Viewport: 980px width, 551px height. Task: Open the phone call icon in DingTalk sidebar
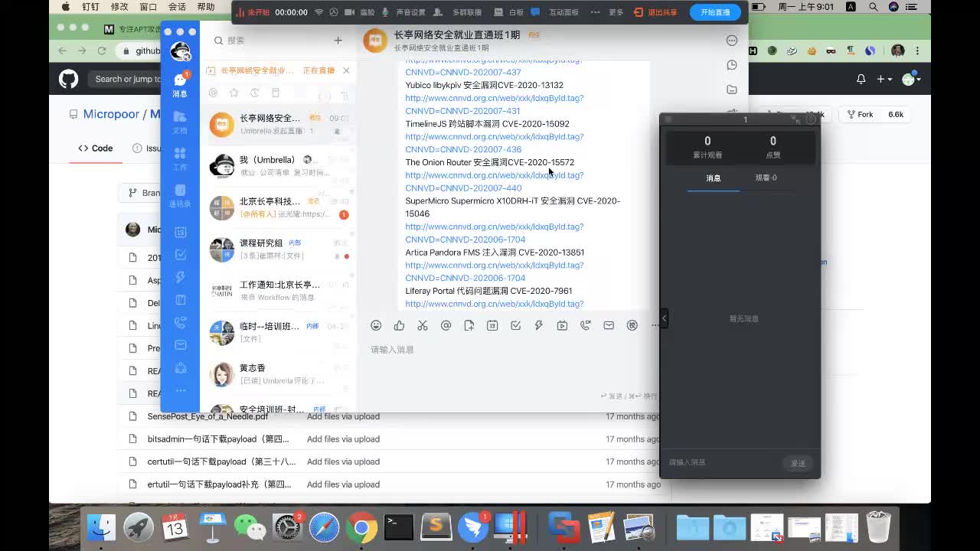(x=181, y=323)
